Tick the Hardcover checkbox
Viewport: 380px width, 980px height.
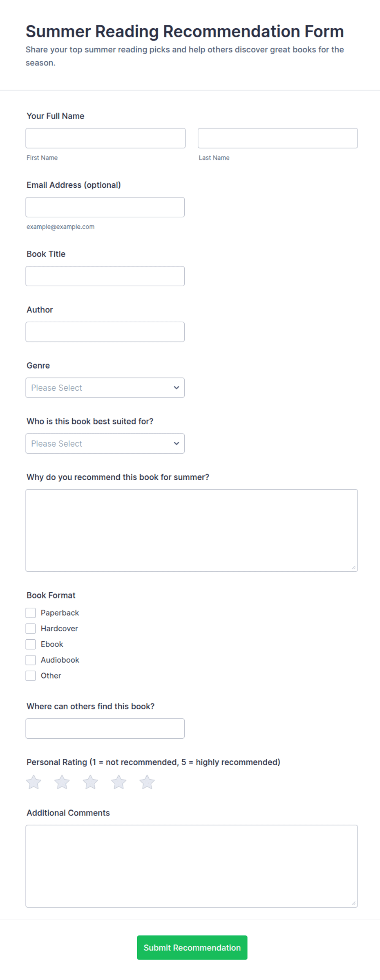(x=31, y=628)
